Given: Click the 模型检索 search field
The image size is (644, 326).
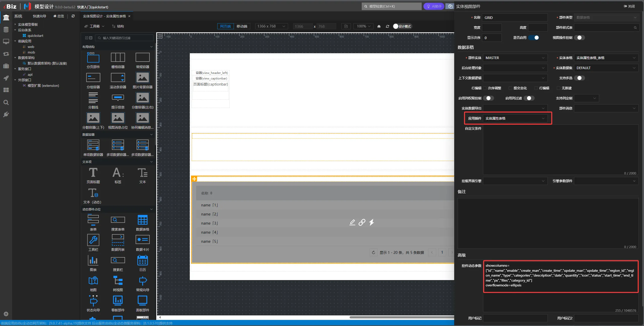Looking at the screenshot, I should point(392,6).
